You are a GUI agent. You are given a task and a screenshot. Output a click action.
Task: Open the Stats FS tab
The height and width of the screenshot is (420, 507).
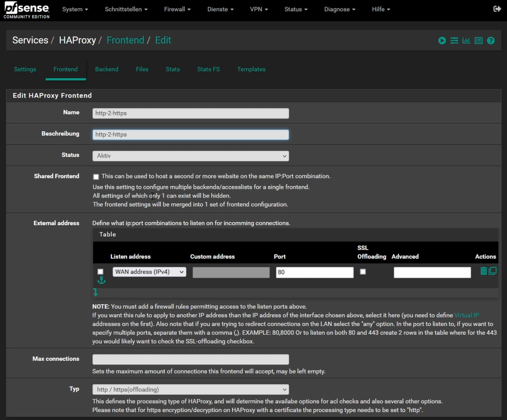click(x=208, y=69)
